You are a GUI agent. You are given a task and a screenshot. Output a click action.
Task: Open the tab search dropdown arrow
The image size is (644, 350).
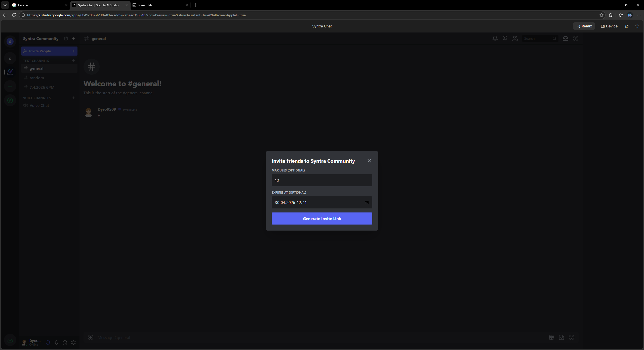[x=5, y=5]
